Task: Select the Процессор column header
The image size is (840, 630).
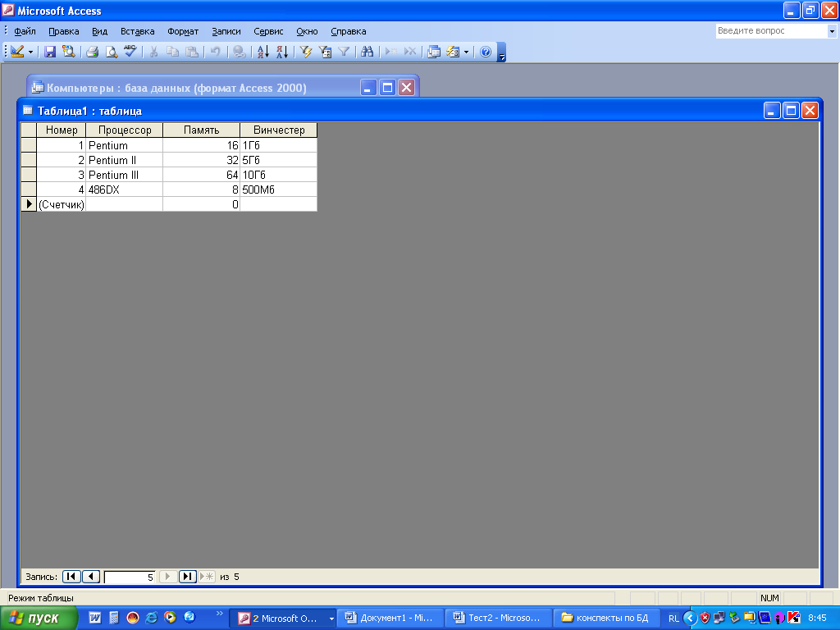Action: [125, 130]
